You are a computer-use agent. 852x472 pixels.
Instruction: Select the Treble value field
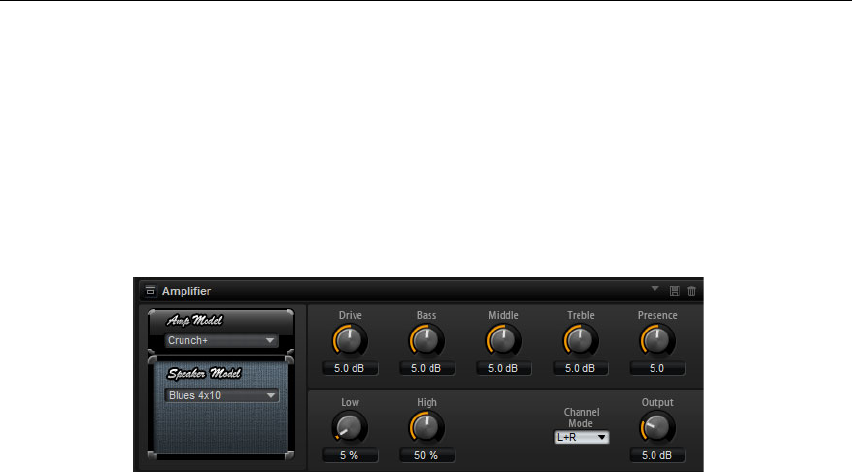580,368
